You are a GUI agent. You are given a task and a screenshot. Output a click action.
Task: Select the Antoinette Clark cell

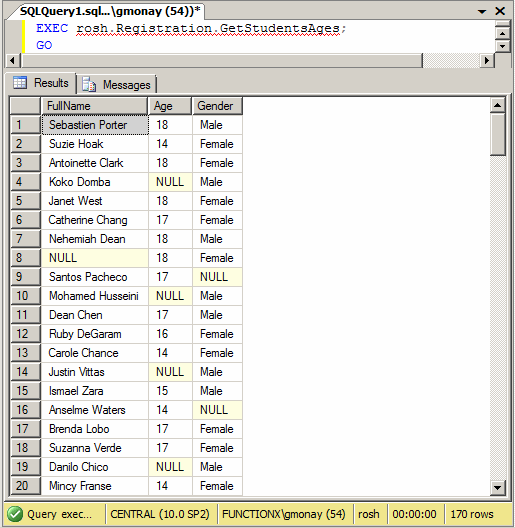tap(95, 163)
